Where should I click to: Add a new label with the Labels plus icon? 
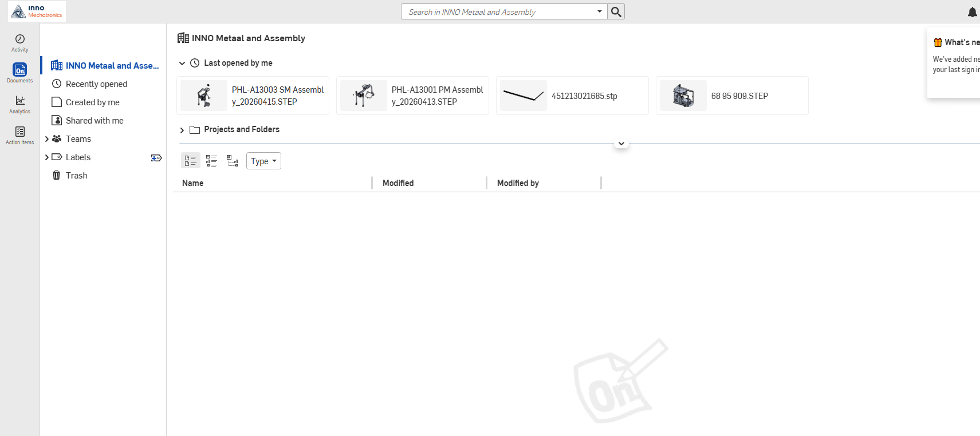tap(156, 158)
